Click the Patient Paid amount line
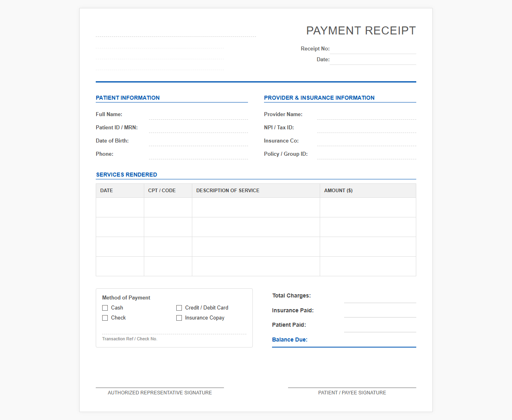 coord(380,326)
